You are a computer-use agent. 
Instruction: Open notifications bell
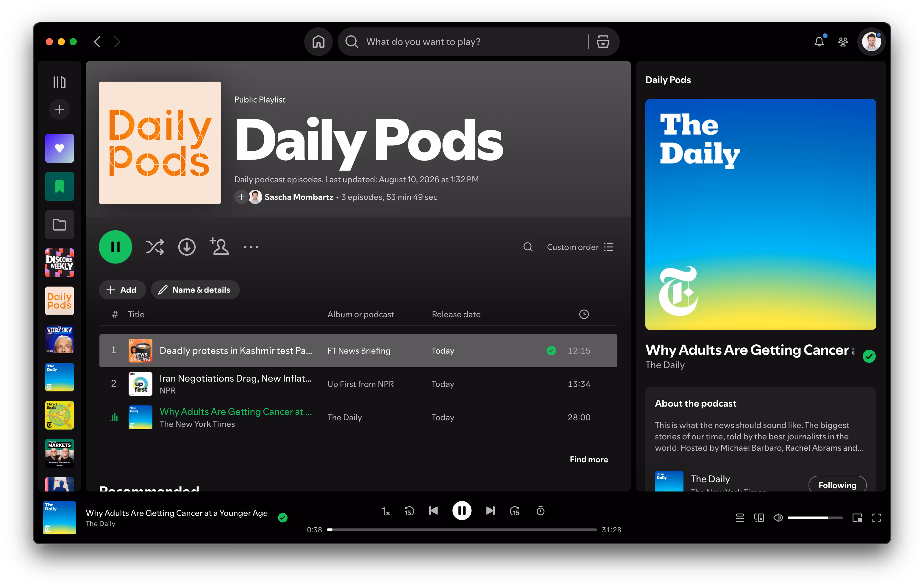819,41
